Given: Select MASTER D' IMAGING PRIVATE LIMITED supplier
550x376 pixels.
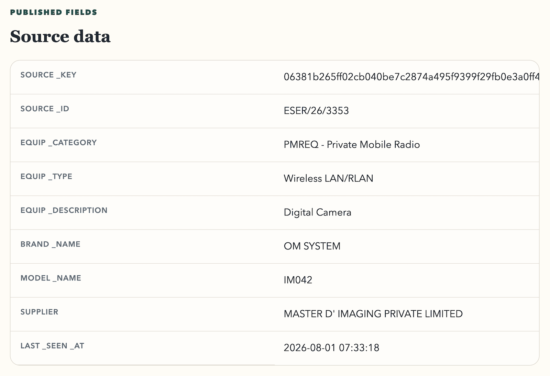Looking at the screenshot, I should (x=373, y=314).
